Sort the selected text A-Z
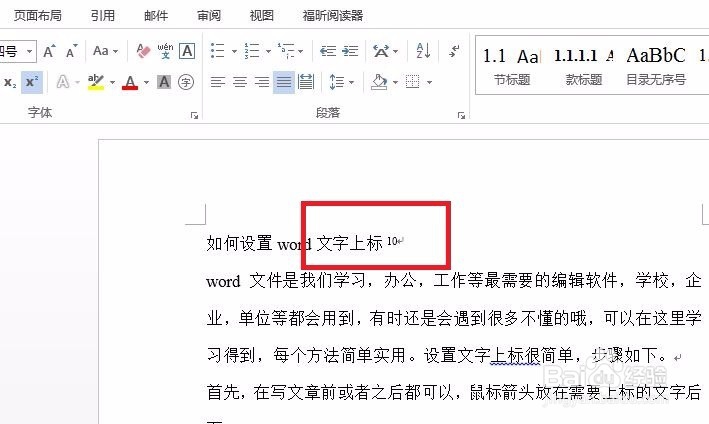The width and height of the screenshot is (709, 424). (x=423, y=51)
